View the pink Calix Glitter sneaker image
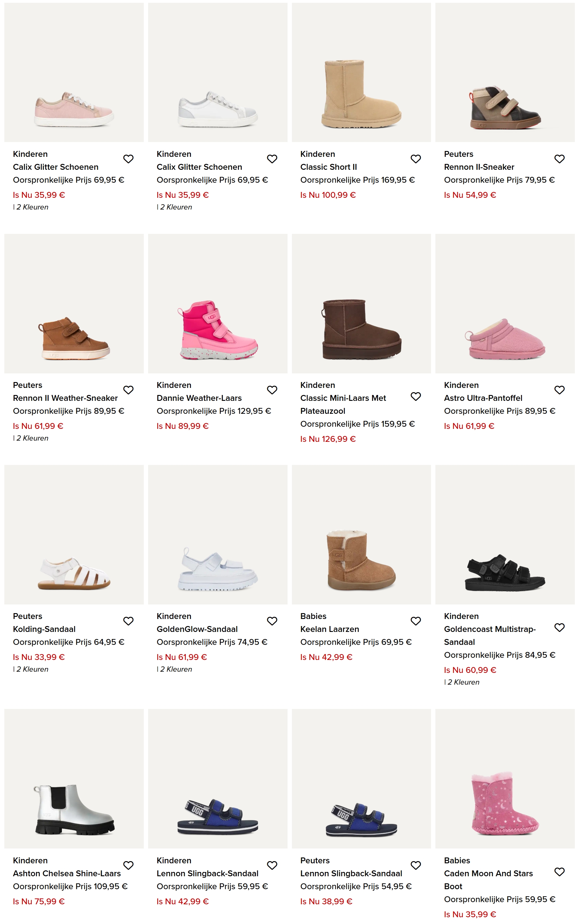 pos(74,109)
